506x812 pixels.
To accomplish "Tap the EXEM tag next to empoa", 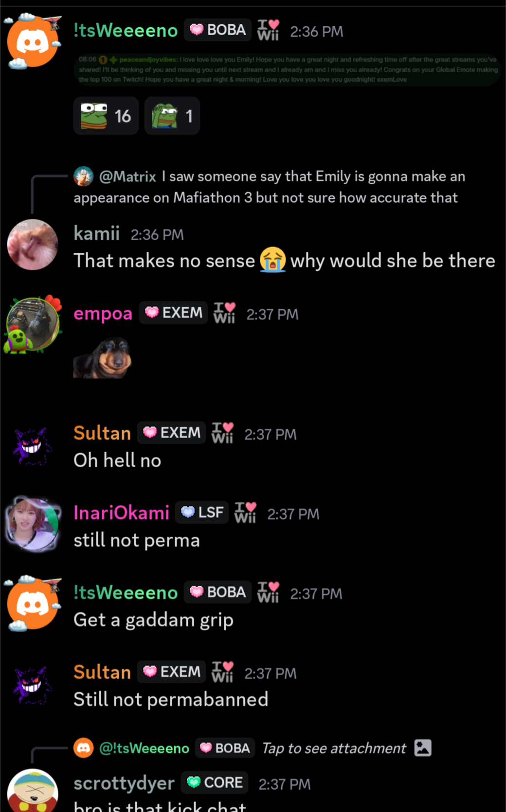I will [174, 312].
